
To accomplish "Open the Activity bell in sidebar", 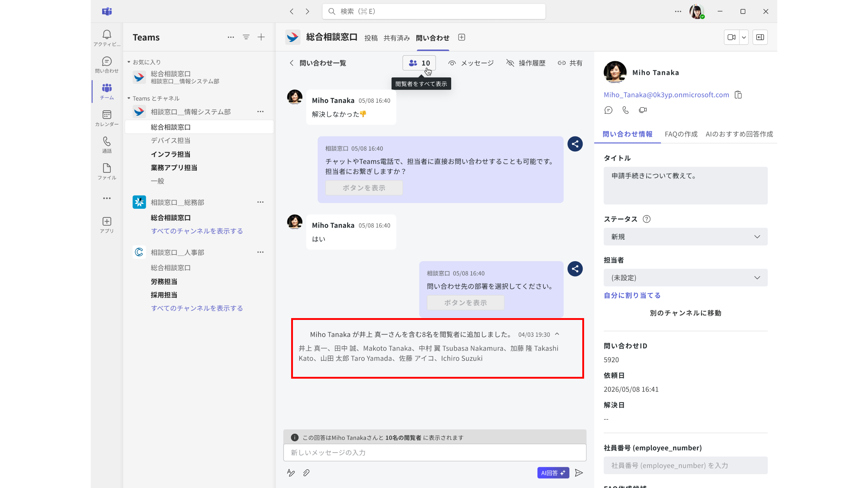I will tap(107, 38).
